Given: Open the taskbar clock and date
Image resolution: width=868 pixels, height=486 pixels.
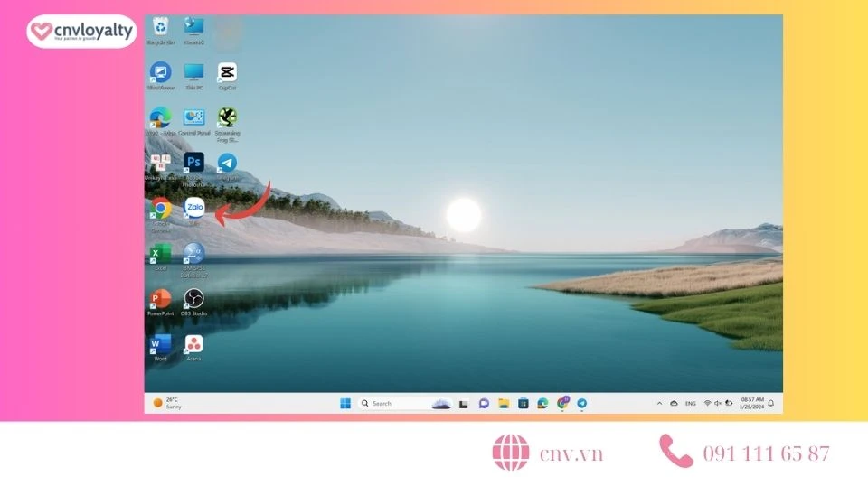Looking at the screenshot, I should 751,403.
